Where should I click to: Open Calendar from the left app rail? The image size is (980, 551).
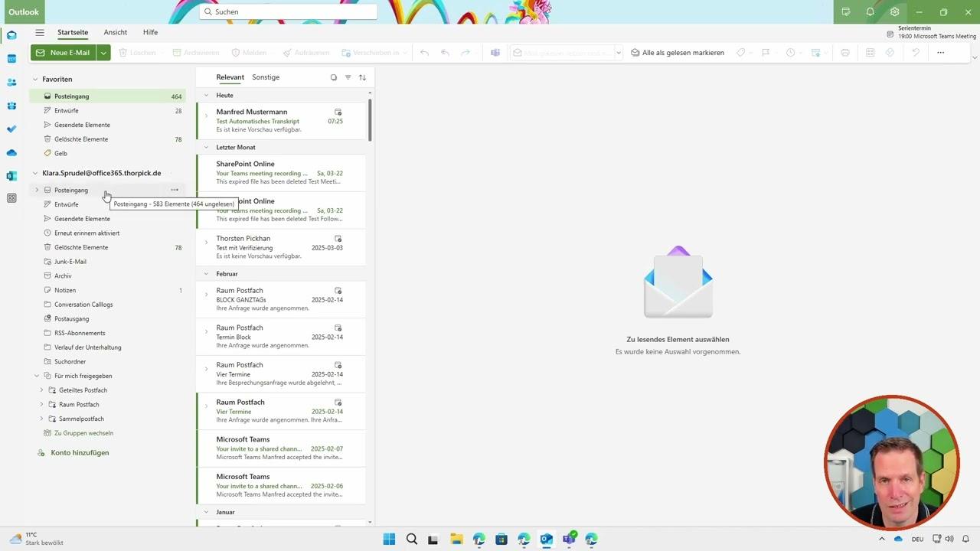click(11, 59)
